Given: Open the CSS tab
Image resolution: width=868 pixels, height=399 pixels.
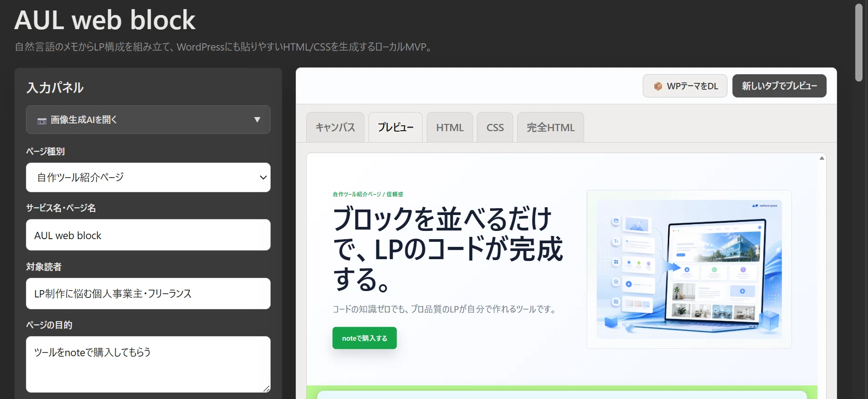Looking at the screenshot, I should click(495, 128).
